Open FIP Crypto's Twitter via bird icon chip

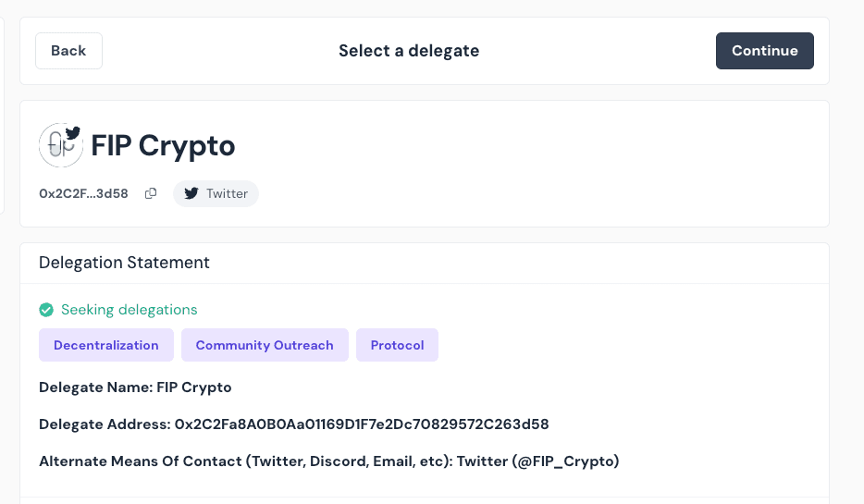(x=216, y=193)
